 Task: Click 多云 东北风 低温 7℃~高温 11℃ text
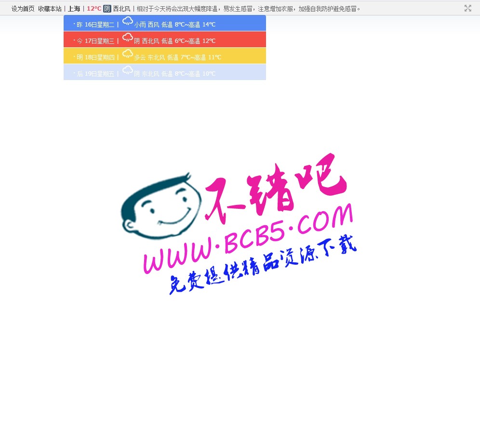(177, 57)
